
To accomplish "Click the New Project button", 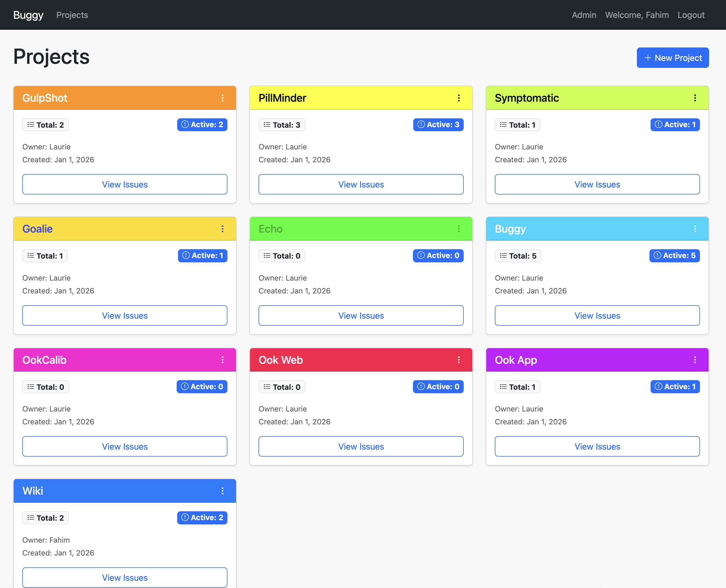I will pyautogui.click(x=673, y=58).
